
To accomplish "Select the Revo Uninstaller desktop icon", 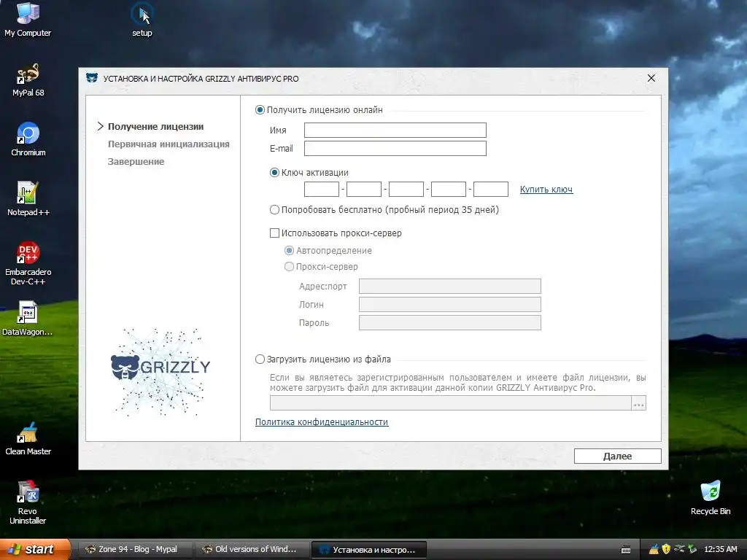I will tap(28, 502).
